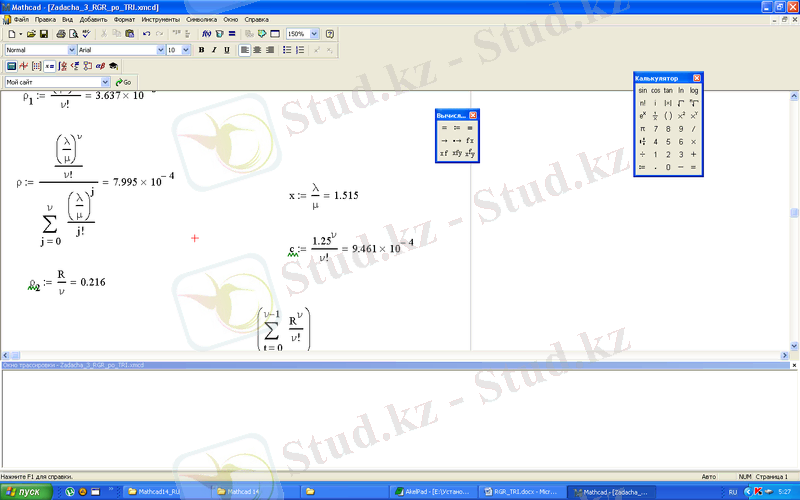Toggle the Calculator palette button

tap(11, 66)
